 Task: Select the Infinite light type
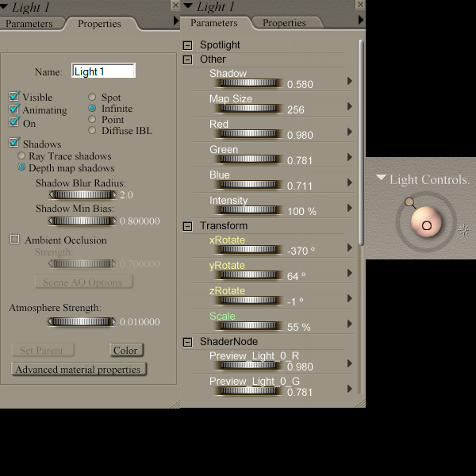92,108
